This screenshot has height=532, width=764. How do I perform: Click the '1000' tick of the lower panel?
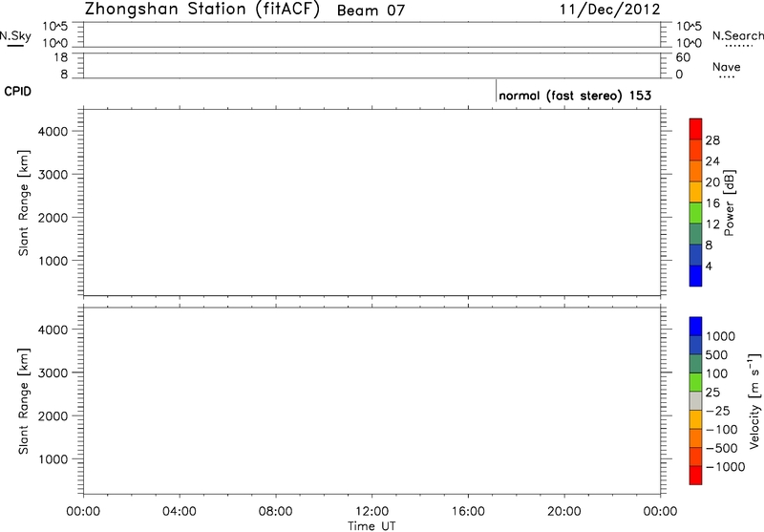(x=54, y=458)
